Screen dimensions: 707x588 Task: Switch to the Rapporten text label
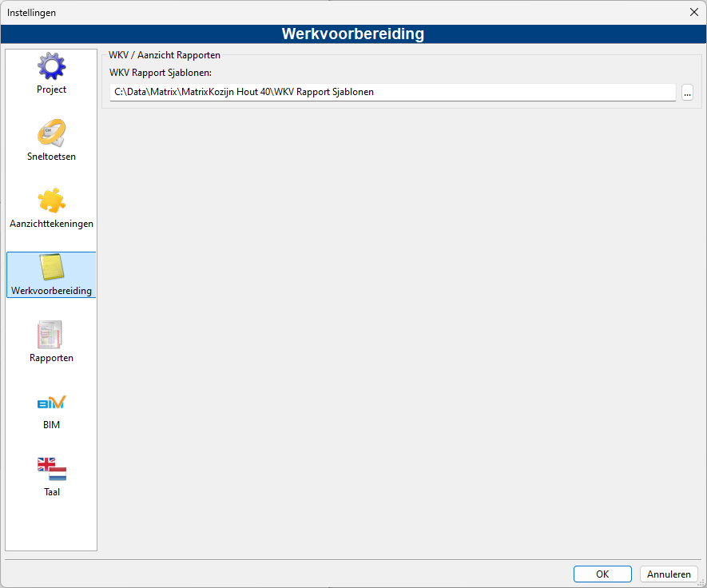[x=51, y=358]
